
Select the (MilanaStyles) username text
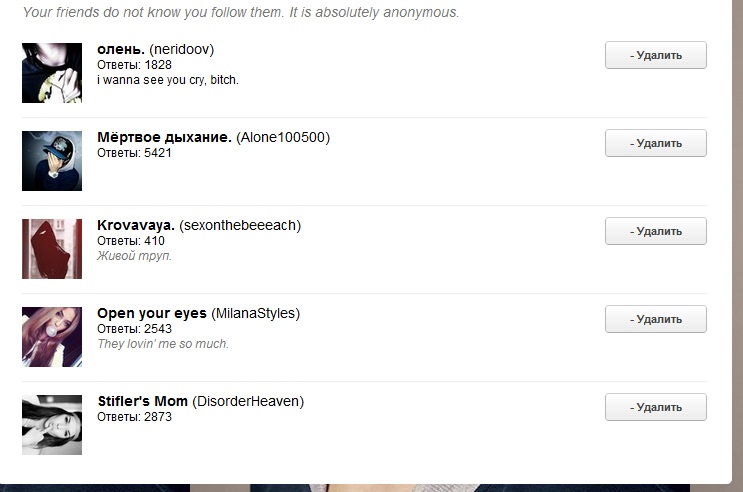click(x=255, y=313)
